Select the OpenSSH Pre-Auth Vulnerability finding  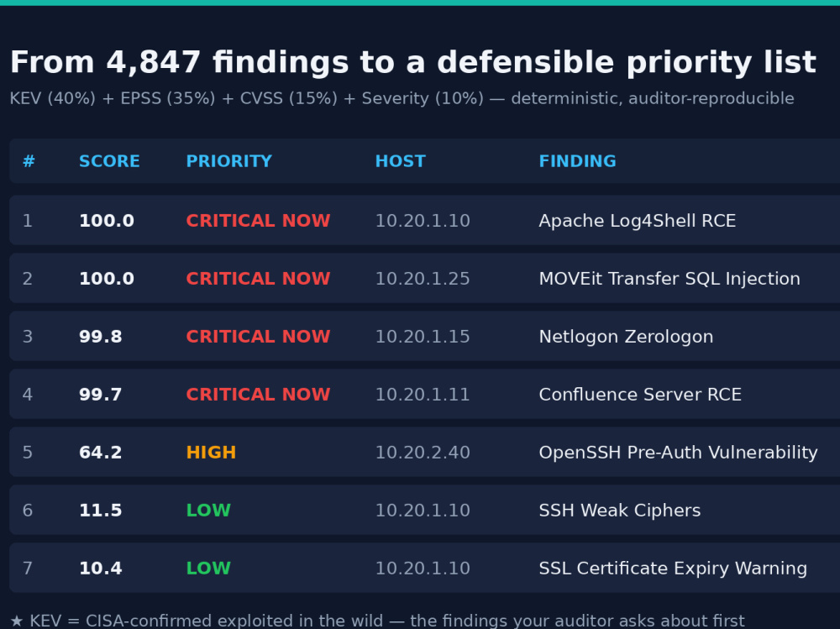coord(678,452)
